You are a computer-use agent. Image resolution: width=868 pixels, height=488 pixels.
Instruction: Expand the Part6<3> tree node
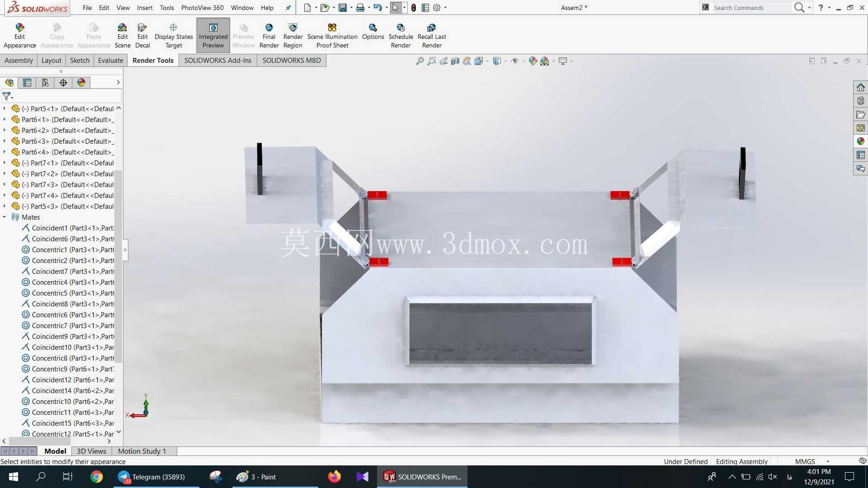[x=5, y=141]
